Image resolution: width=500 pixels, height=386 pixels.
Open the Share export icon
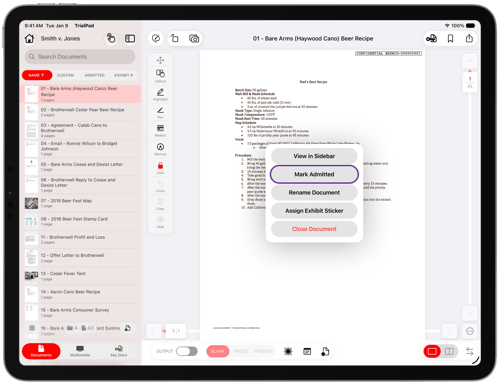469,38
